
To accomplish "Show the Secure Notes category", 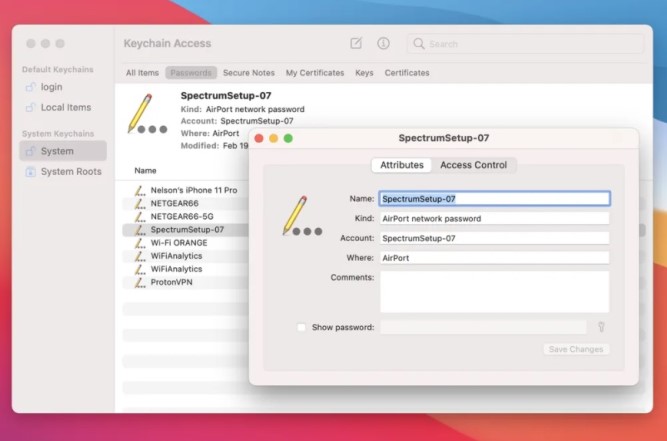I will [248, 73].
